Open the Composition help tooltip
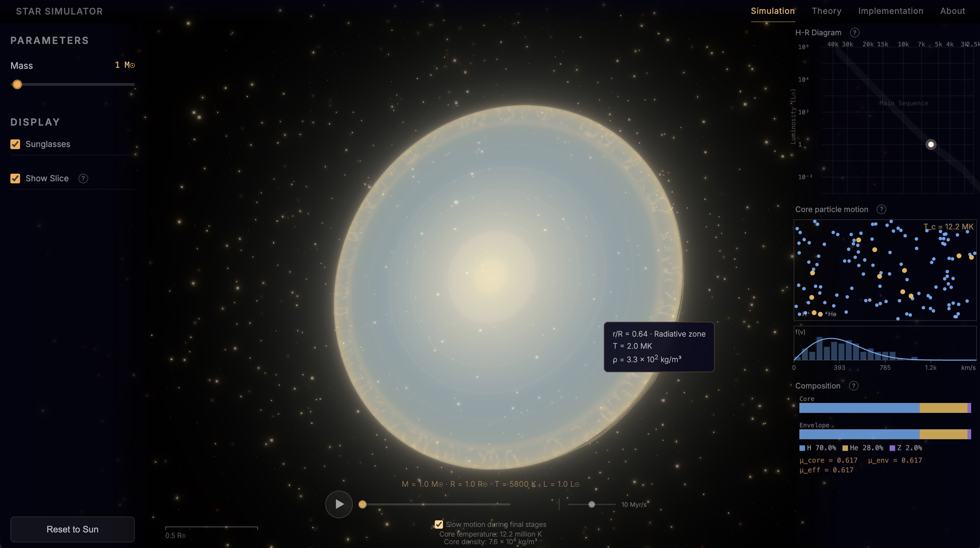 854,385
